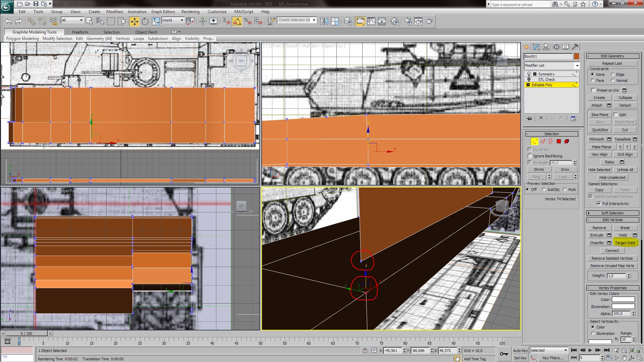Click the Box001 object color swatch
Image resolution: width=644 pixels, height=362 pixels.
point(576,56)
